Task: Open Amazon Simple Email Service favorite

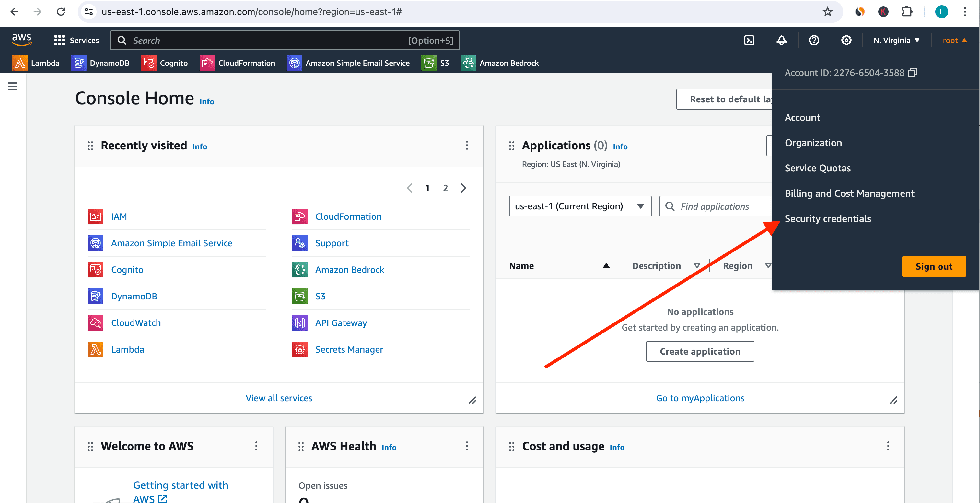Action: (348, 63)
